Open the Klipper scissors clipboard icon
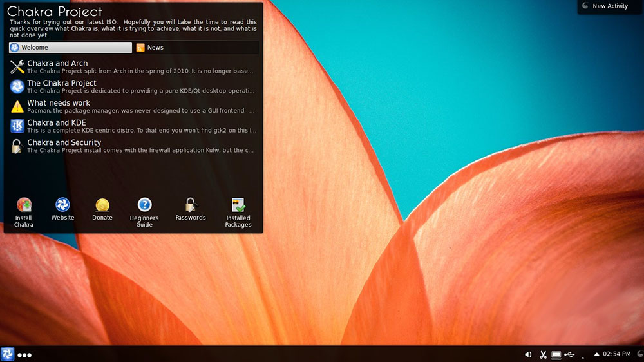This screenshot has width=644, height=362. coord(543,354)
